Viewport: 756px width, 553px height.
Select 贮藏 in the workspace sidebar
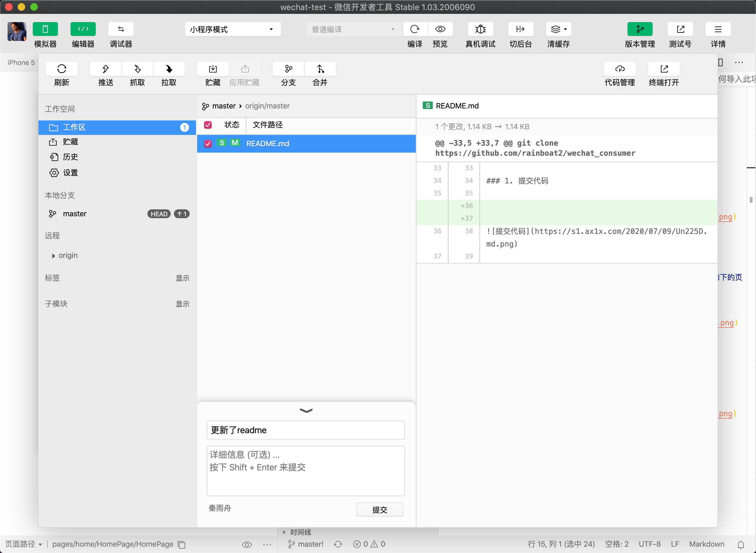point(117,142)
